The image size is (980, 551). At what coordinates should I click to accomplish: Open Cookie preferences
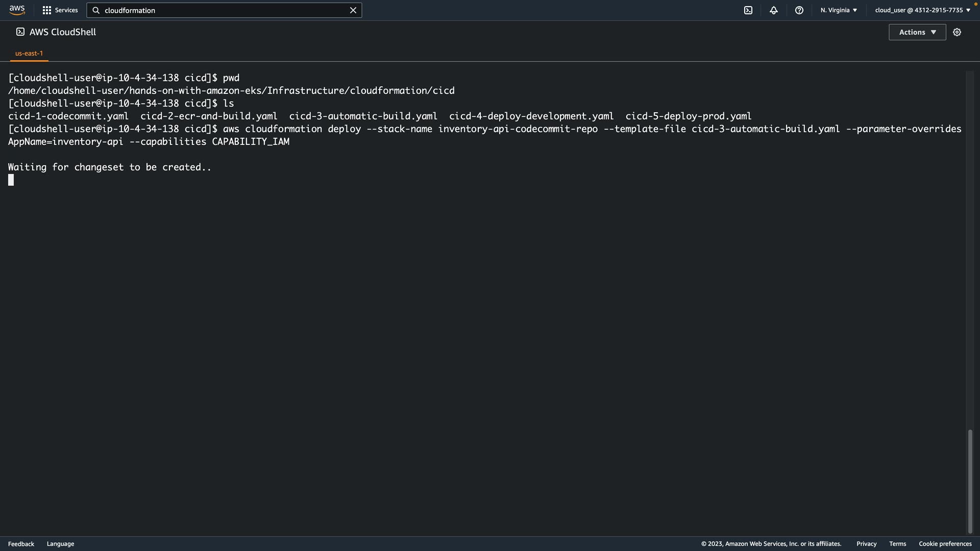pyautogui.click(x=945, y=544)
